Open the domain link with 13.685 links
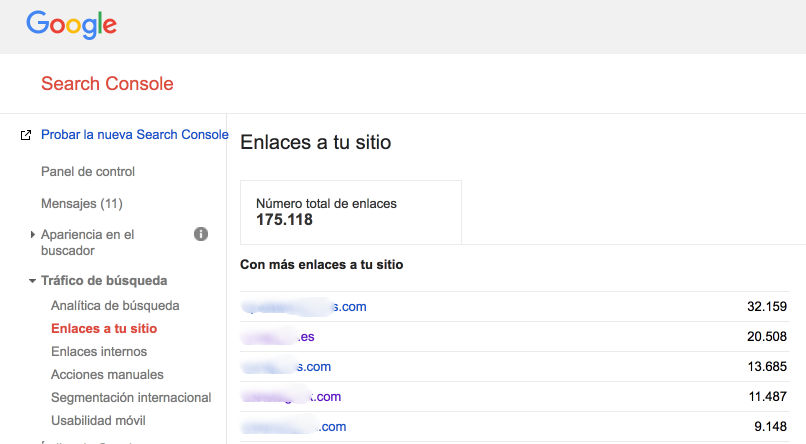 click(x=286, y=366)
